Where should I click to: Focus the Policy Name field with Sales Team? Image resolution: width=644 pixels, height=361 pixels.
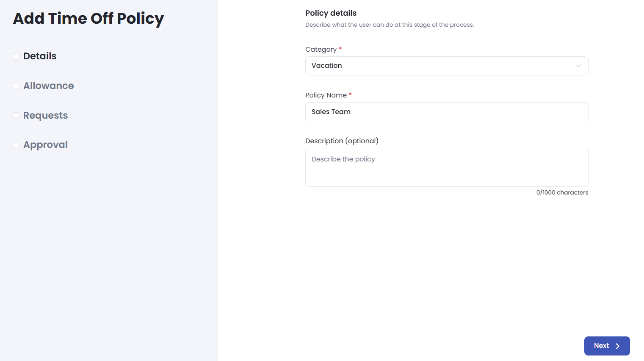446,112
